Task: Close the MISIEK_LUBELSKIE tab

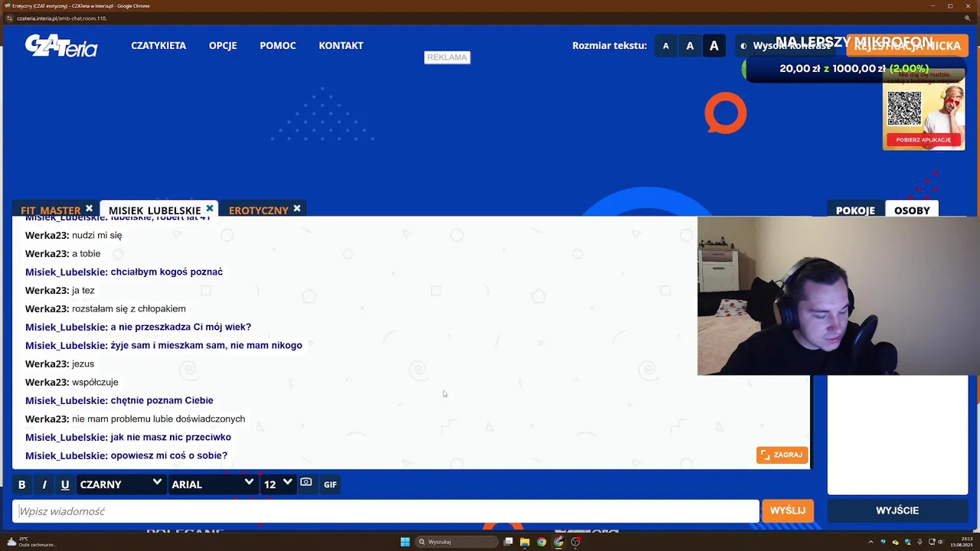Action: (210, 208)
